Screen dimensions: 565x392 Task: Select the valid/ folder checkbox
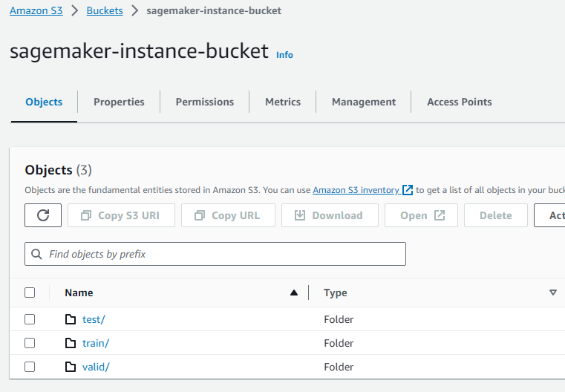click(30, 367)
